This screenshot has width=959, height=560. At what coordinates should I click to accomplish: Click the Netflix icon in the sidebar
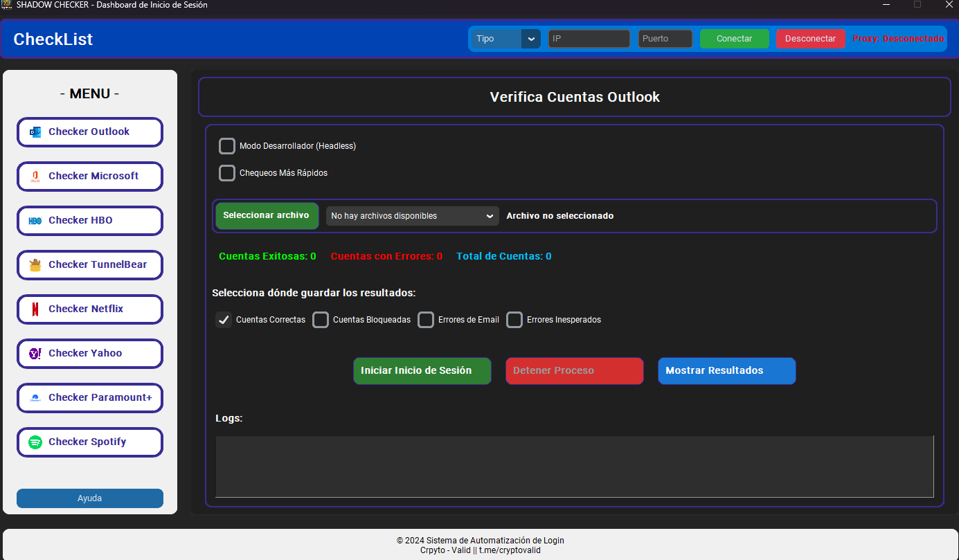pyautogui.click(x=34, y=309)
